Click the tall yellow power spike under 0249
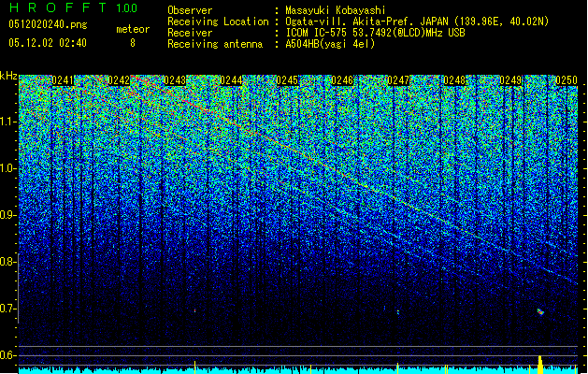This screenshot has height=374, width=588. pyautogui.click(x=540, y=365)
